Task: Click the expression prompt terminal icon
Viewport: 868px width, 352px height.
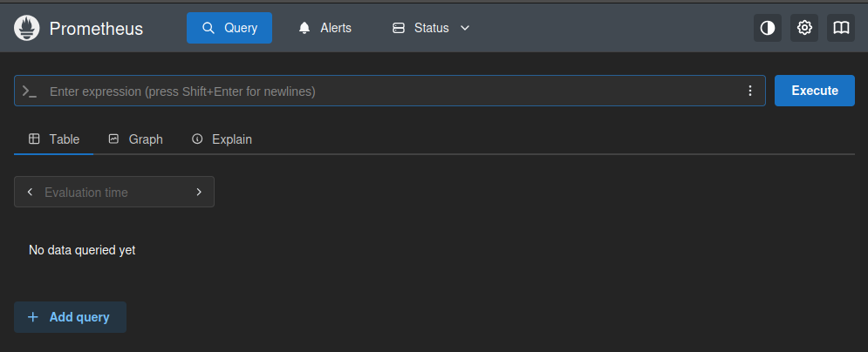Action: (x=30, y=91)
